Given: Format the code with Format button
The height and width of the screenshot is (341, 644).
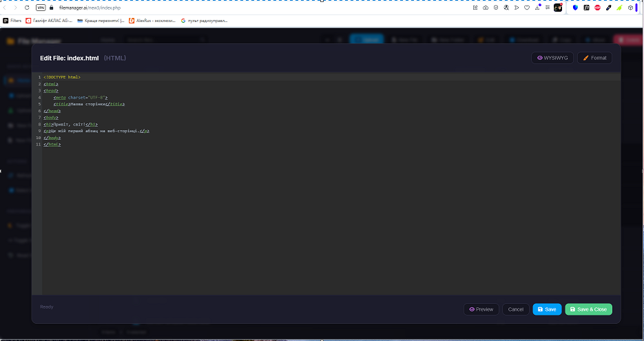Looking at the screenshot, I should coord(594,58).
